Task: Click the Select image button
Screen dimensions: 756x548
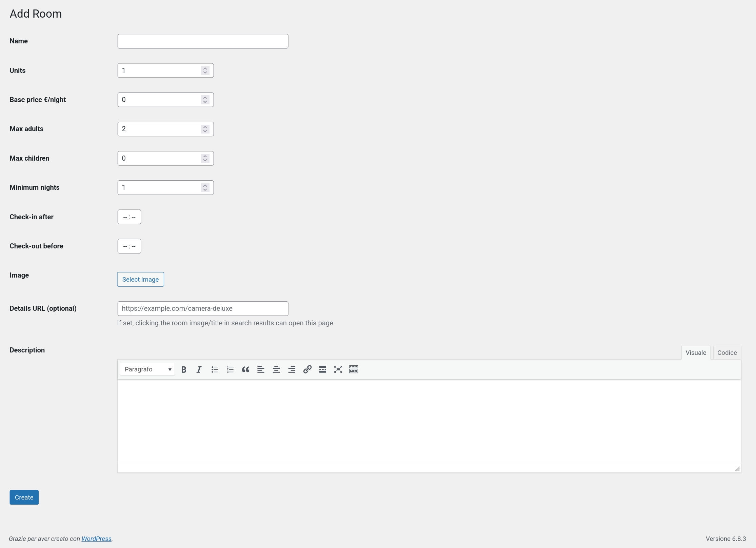Action: [140, 279]
